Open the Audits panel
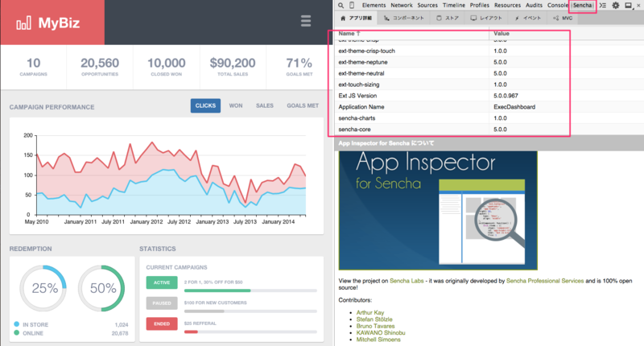Screen dimensions: 644x346 pyautogui.click(x=534, y=6)
